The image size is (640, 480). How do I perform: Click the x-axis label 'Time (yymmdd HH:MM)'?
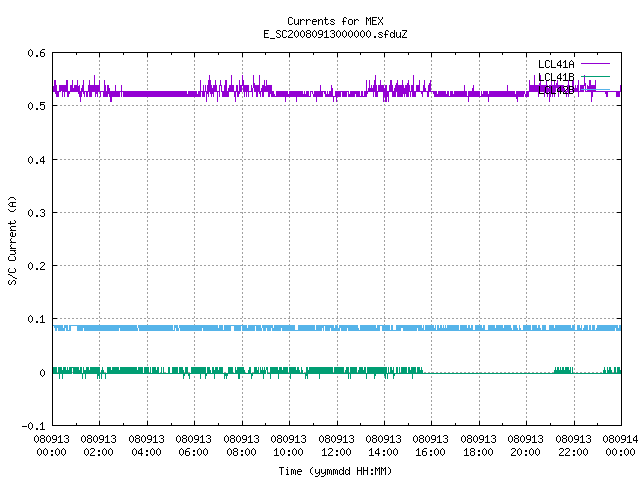[335, 471]
